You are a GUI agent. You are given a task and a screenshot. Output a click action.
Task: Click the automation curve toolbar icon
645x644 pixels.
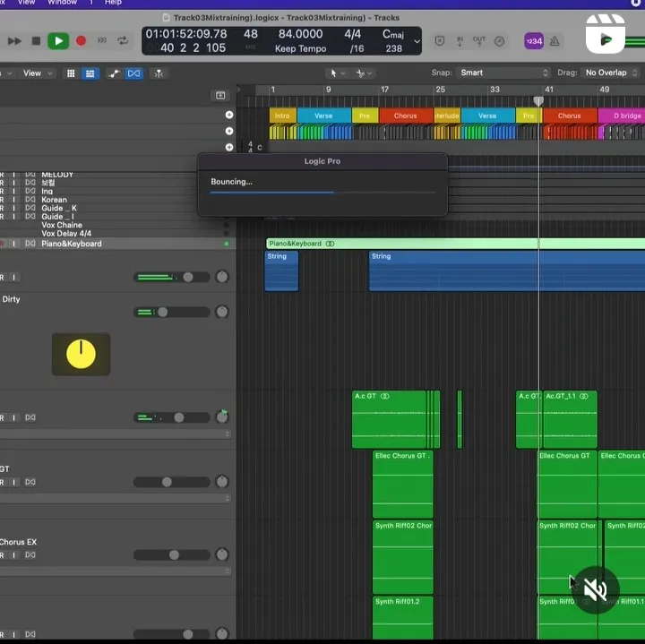point(116,73)
